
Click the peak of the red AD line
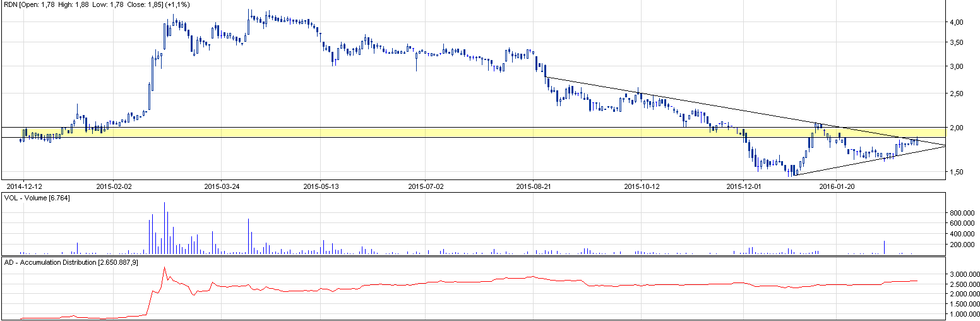point(164,267)
